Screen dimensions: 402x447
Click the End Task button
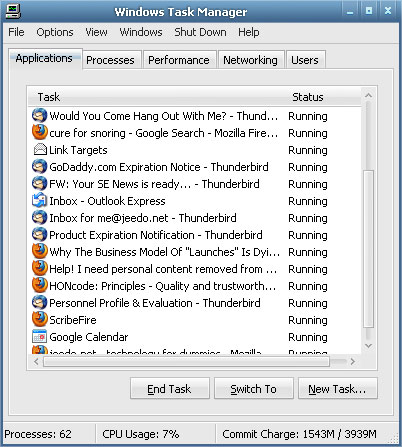170,389
